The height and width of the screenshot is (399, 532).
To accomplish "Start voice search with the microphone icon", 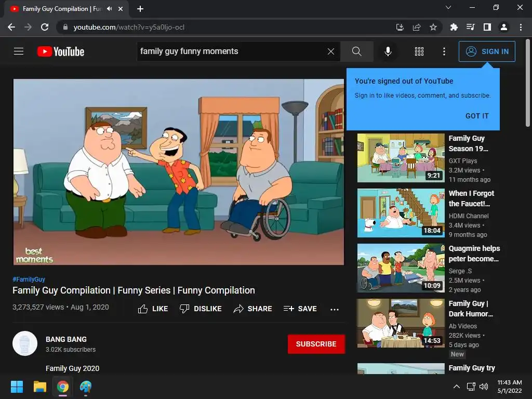I will pos(388,51).
